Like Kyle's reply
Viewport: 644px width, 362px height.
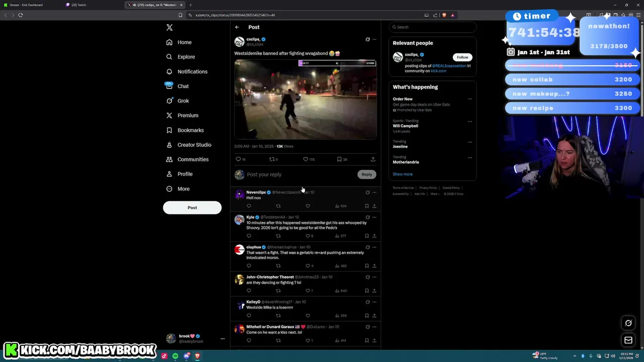click(x=307, y=236)
